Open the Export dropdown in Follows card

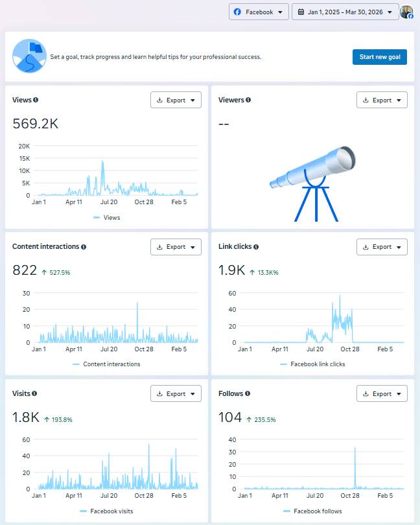(x=382, y=393)
